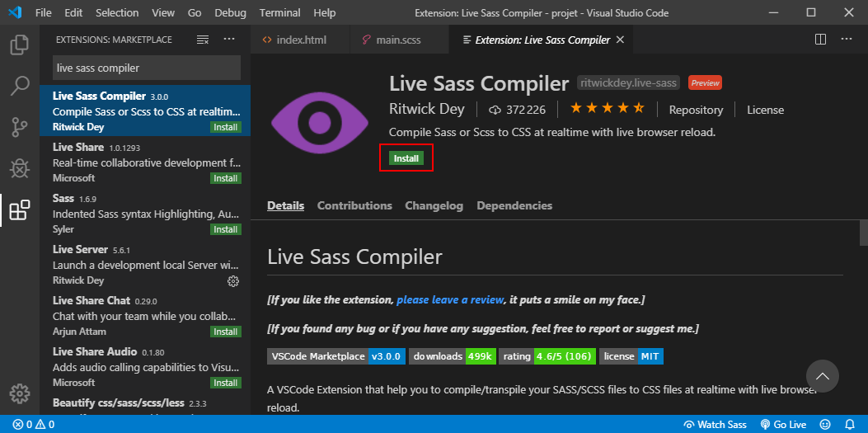Click Go Live in status bar
Image resolution: width=868 pixels, height=433 pixels.
click(x=783, y=425)
